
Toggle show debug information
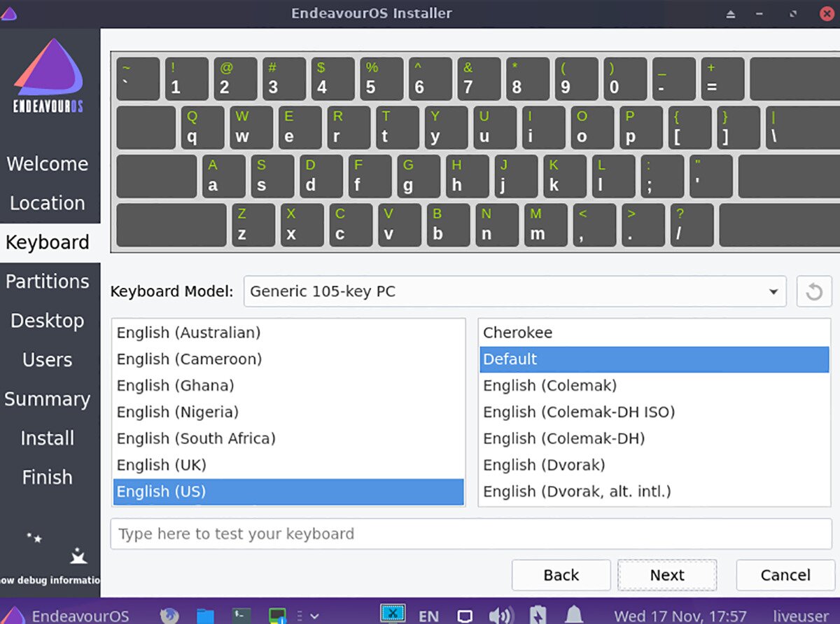click(50, 579)
